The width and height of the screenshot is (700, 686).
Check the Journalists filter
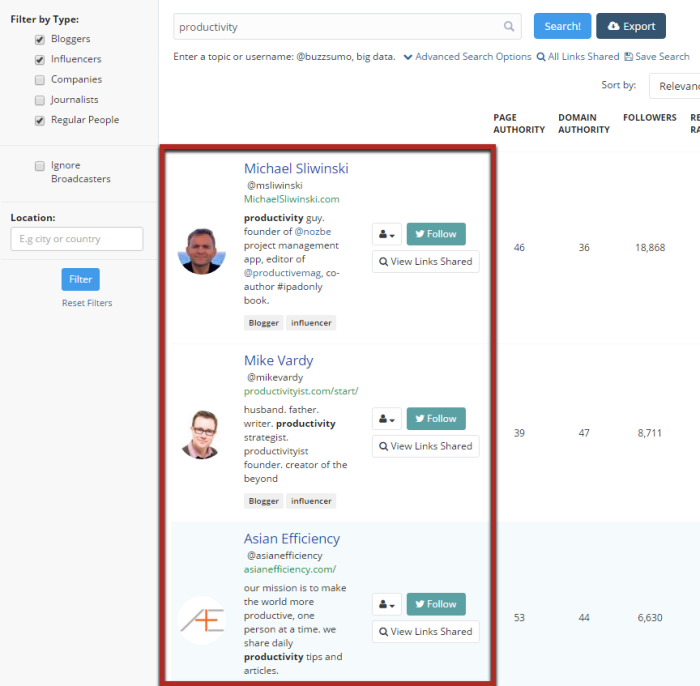click(40, 100)
